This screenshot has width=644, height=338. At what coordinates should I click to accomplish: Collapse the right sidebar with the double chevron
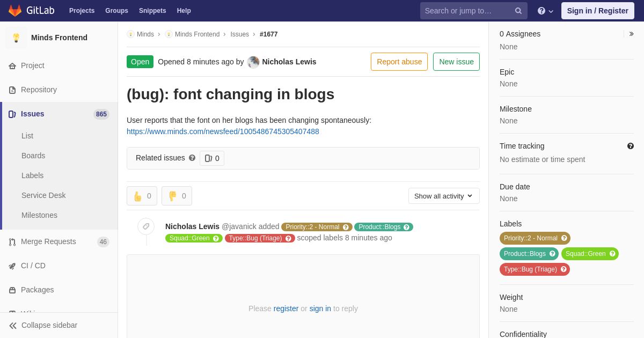tap(631, 34)
